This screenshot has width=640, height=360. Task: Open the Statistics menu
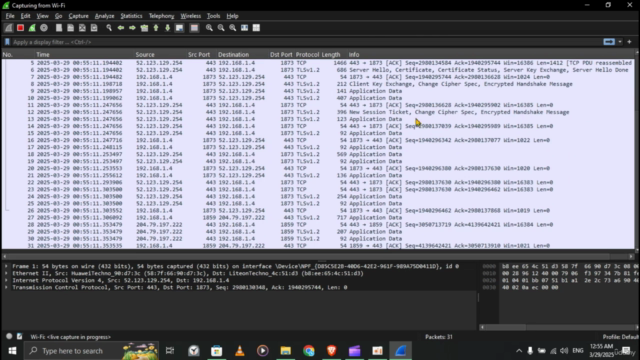[x=131, y=16]
